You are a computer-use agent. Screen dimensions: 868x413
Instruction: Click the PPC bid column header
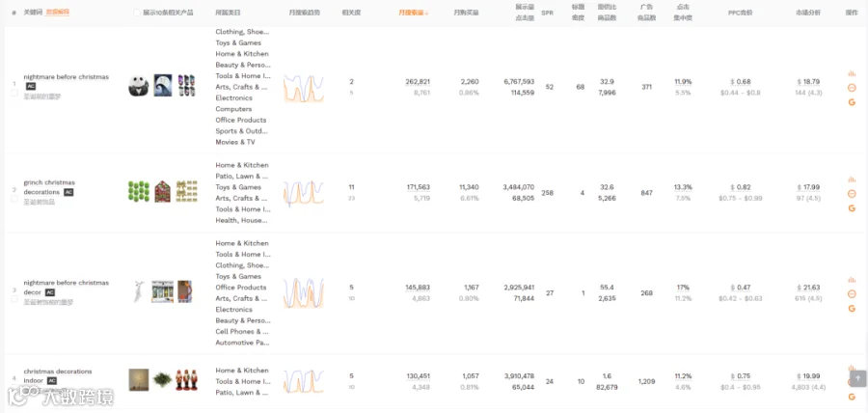(x=744, y=13)
